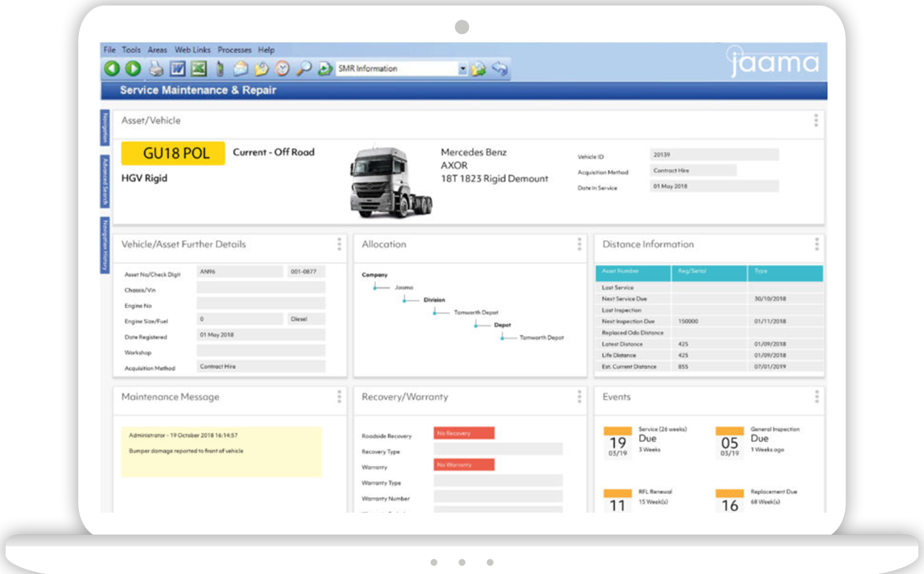The image size is (924, 574).
Task: Click the Warranty Type field
Action: pos(498,480)
